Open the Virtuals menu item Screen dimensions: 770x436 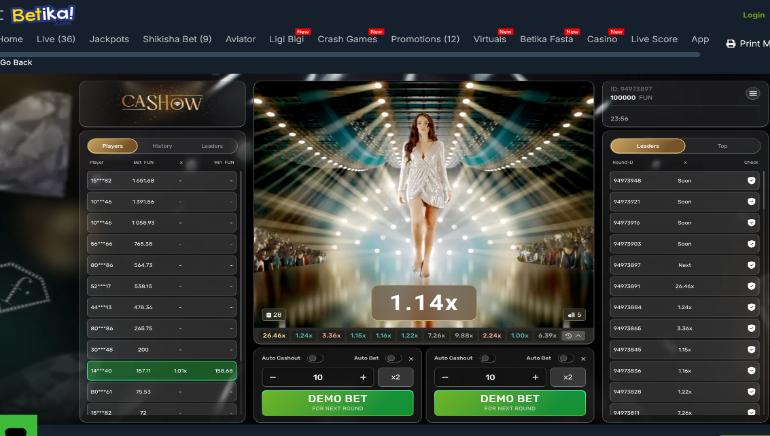[x=490, y=39]
